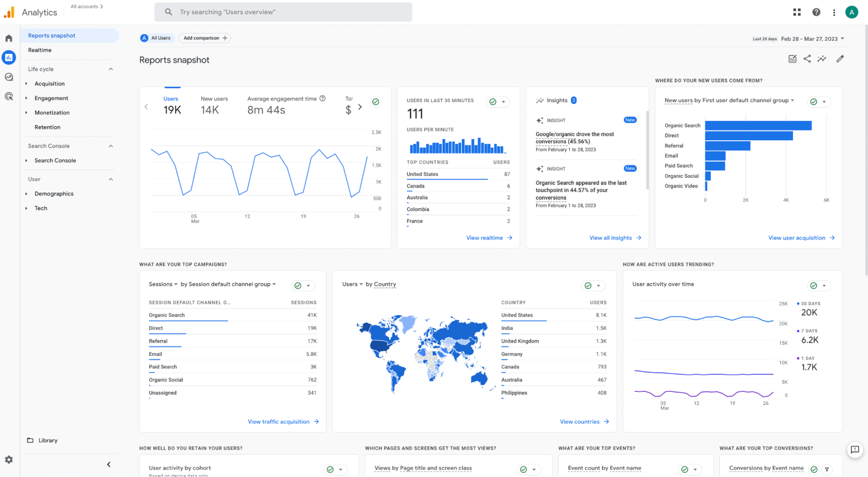
Task: Open the Advertising icon in left rail
Action: click(9, 96)
